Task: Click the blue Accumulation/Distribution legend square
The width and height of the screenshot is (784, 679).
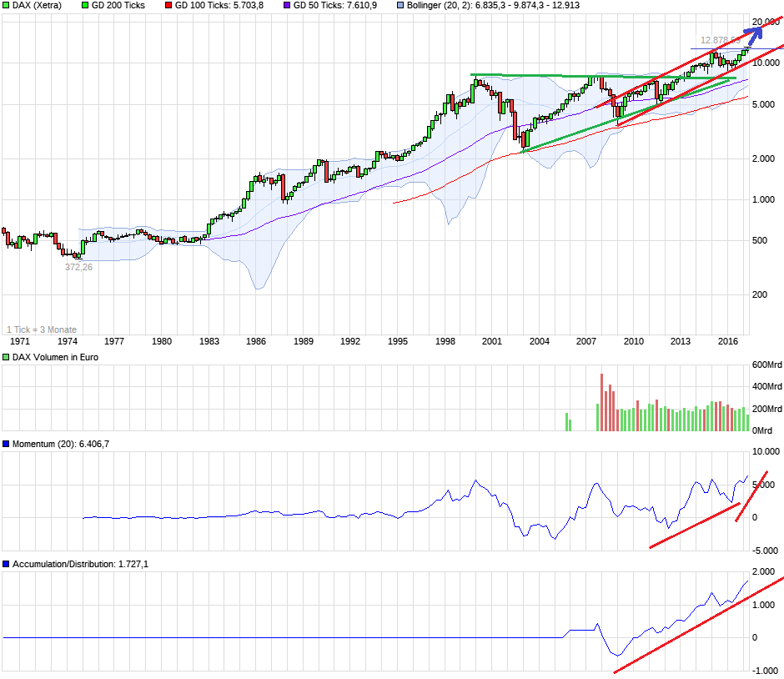Action: point(6,564)
